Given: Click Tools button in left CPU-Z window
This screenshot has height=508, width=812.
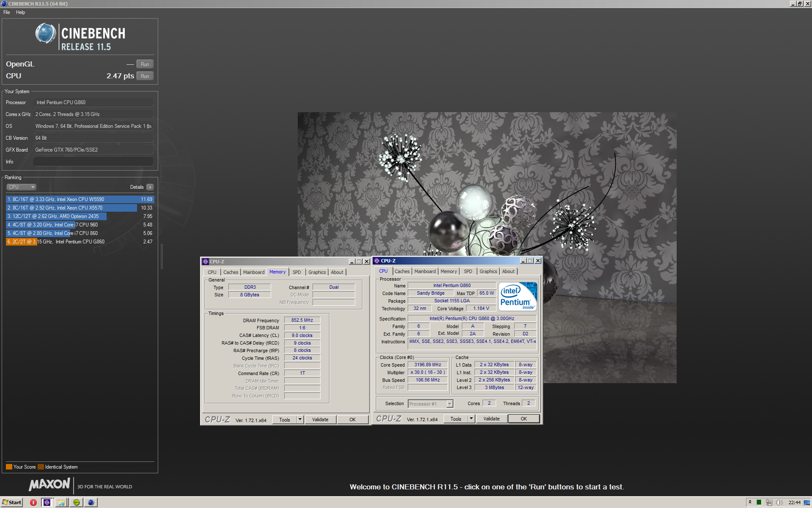Looking at the screenshot, I should pyautogui.click(x=285, y=420).
